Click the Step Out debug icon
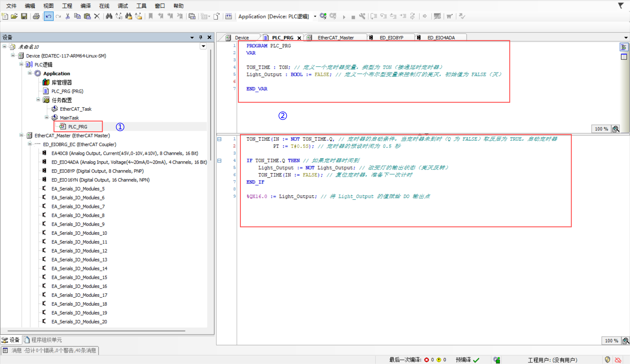This screenshot has width=630, height=364. [x=393, y=16]
